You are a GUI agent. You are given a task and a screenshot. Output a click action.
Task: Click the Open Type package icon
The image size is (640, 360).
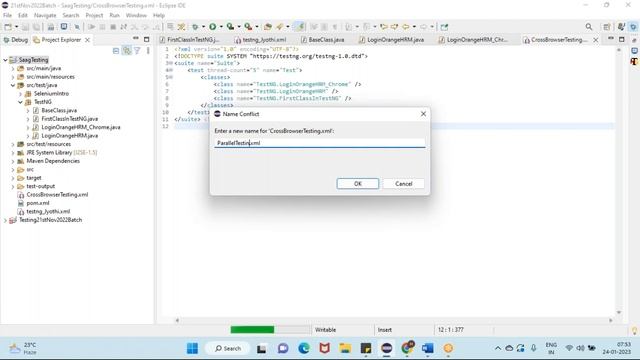(268, 27)
